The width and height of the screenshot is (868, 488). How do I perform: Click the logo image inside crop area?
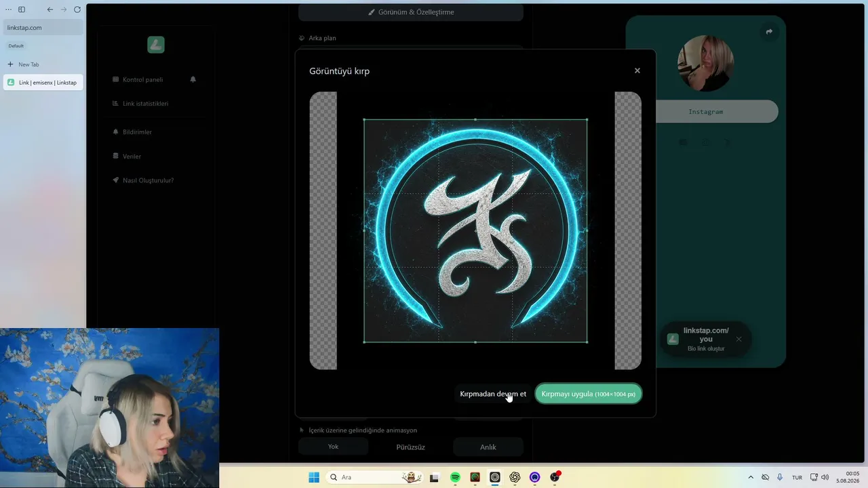pos(475,230)
